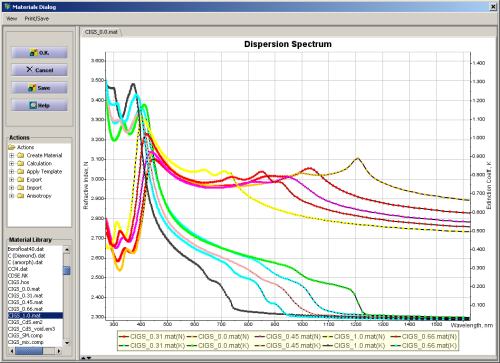Click CIGS_0.45.mat(K) legend entry
Image resolution: width=500 pixels, height=363 pixels.
287,346
